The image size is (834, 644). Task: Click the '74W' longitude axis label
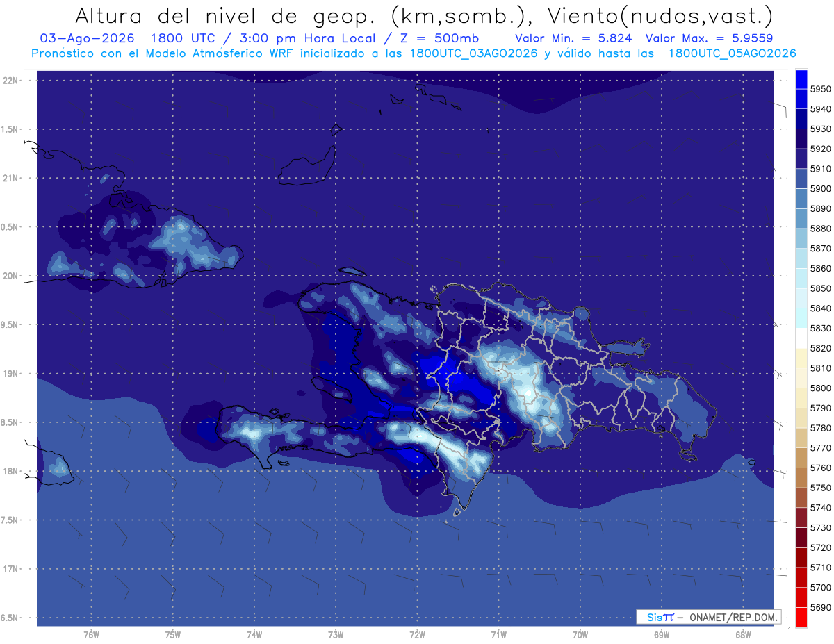click(x=254, y=634)
